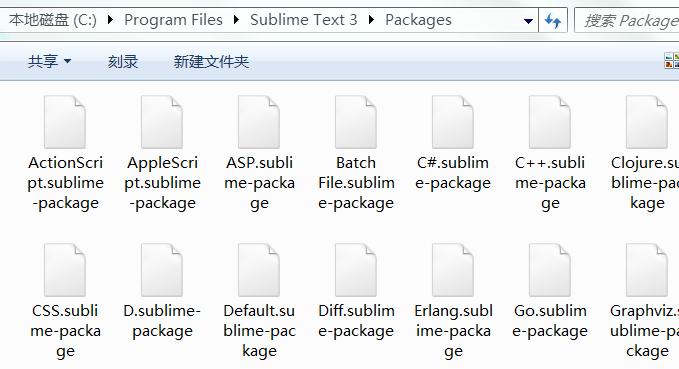The height and width of the screenshot is (369, 679).
Task: Click the Default.sublime-package file name
Action: pyautogui.click(x=259, y=331)
